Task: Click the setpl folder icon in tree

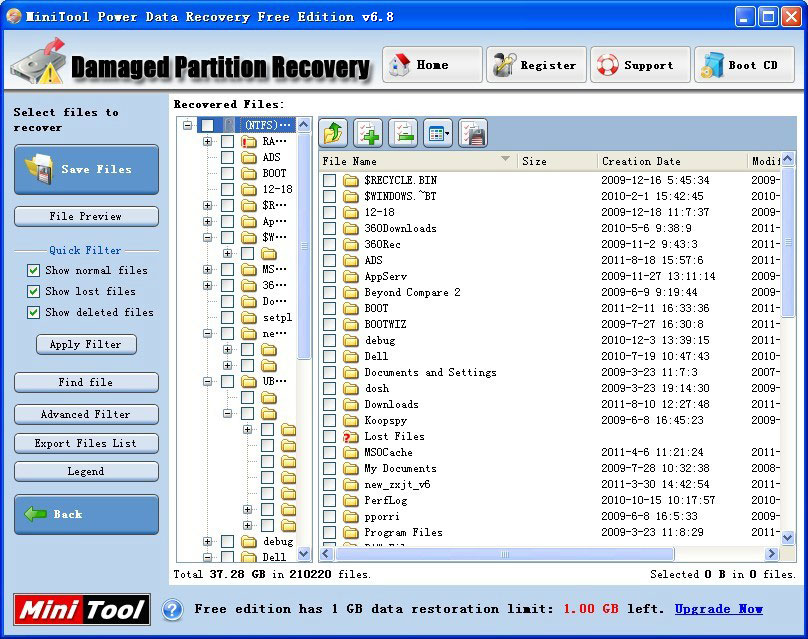Action: click(249, 317)
